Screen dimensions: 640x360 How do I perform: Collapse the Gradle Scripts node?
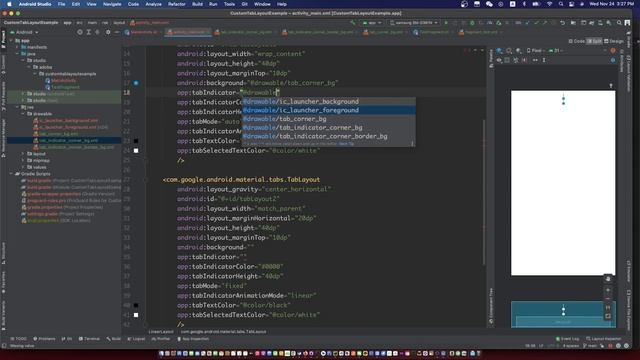tap(11, 174)
